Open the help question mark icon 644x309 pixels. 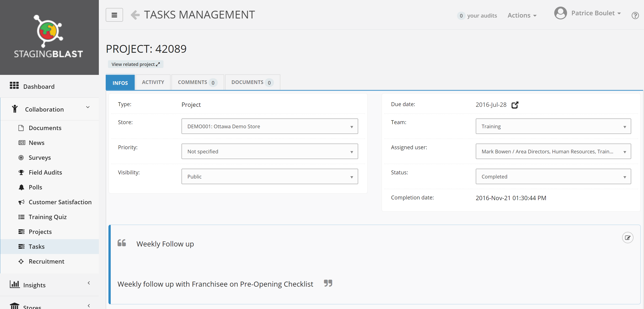click(635, 16)
